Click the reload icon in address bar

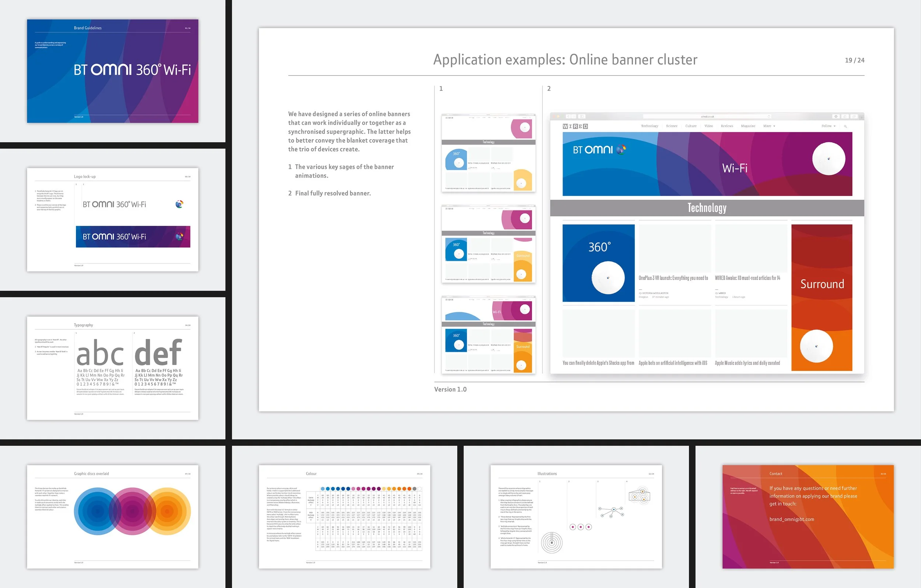(769, 116)
